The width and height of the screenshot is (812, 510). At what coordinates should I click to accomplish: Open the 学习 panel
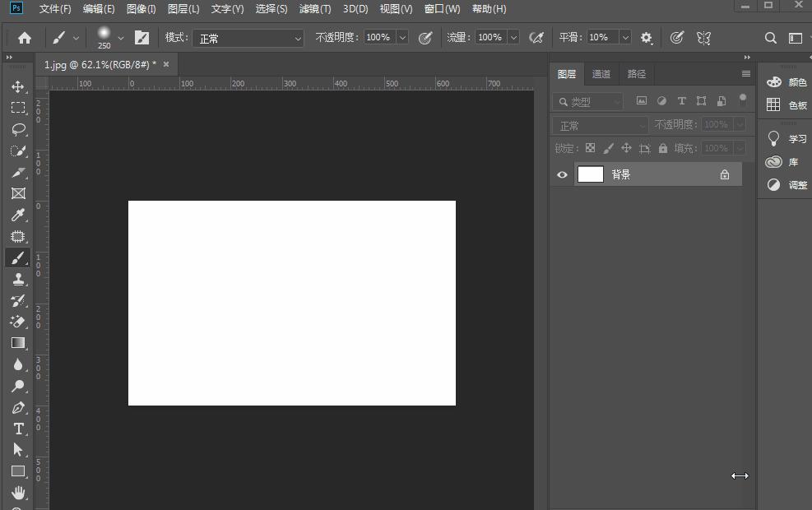pos(786,138)
